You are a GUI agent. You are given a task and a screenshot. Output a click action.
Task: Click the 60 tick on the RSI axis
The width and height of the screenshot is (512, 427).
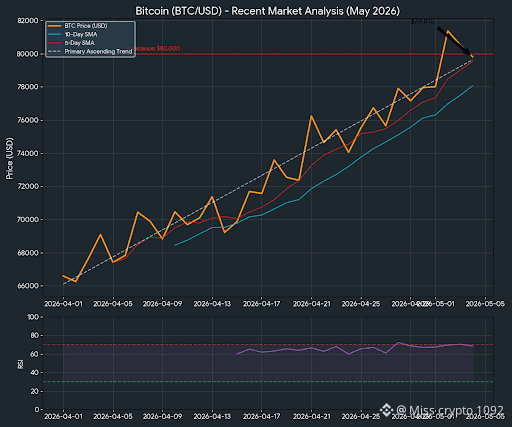point(35,354)
